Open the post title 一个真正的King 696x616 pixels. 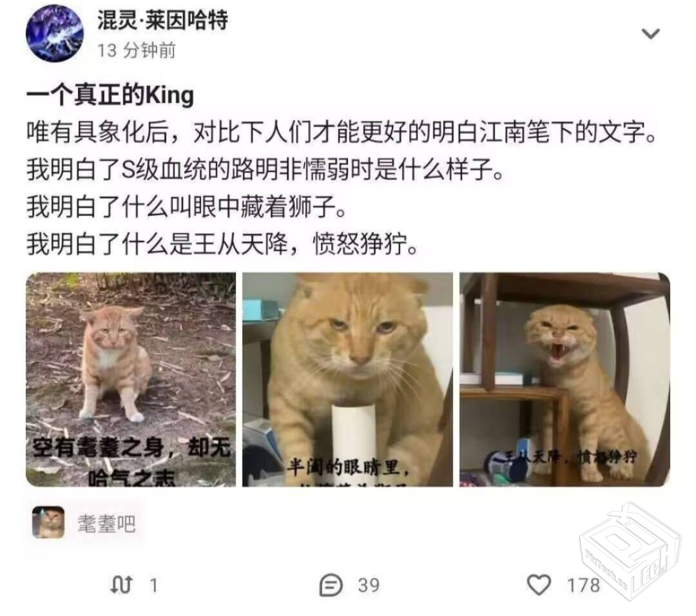coord(110,95)
